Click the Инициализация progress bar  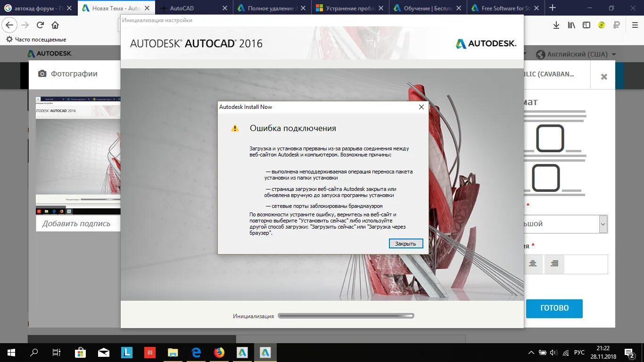tap(346, 316)
